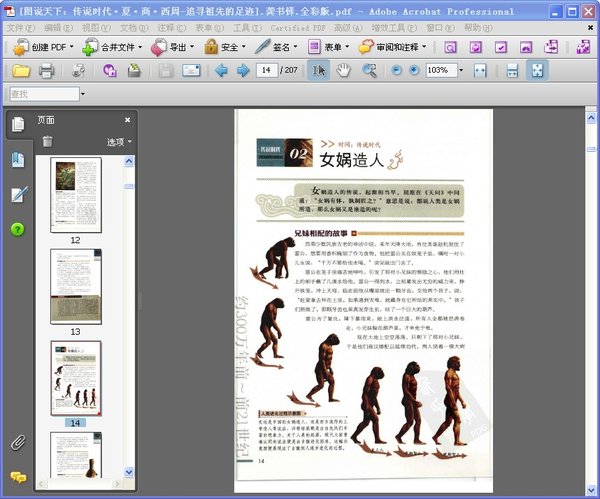Go to the previous page arrow
The image size is (600, 499).
(x=220, y=70)
